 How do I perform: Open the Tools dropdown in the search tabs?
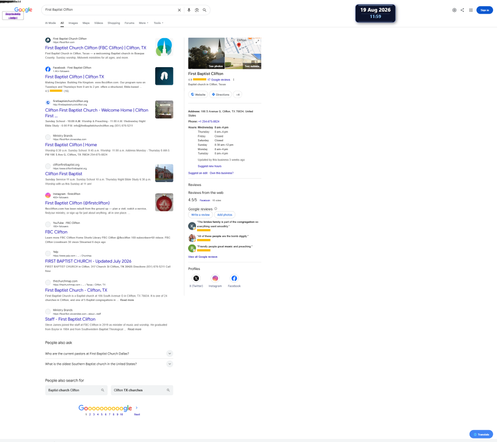158,23
